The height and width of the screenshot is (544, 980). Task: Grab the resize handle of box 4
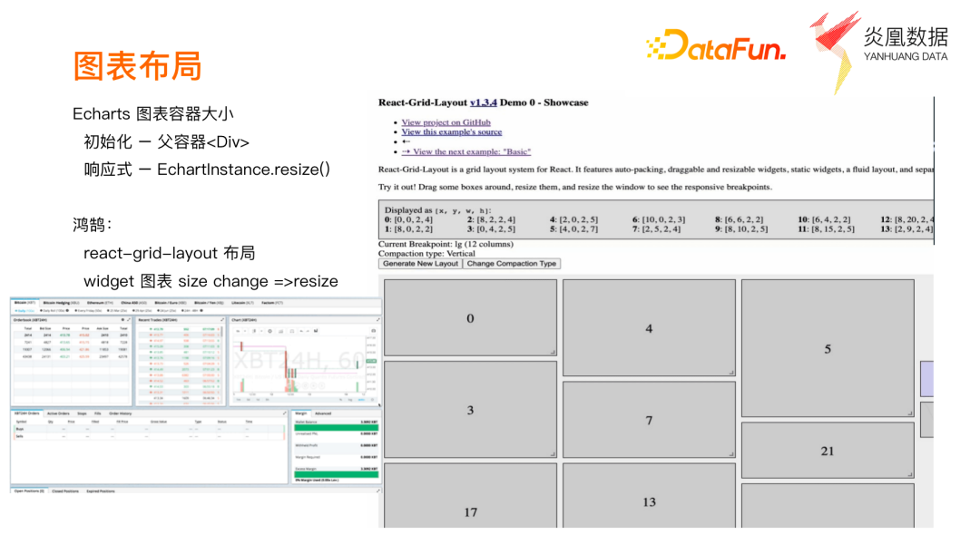tap(732, 373)
